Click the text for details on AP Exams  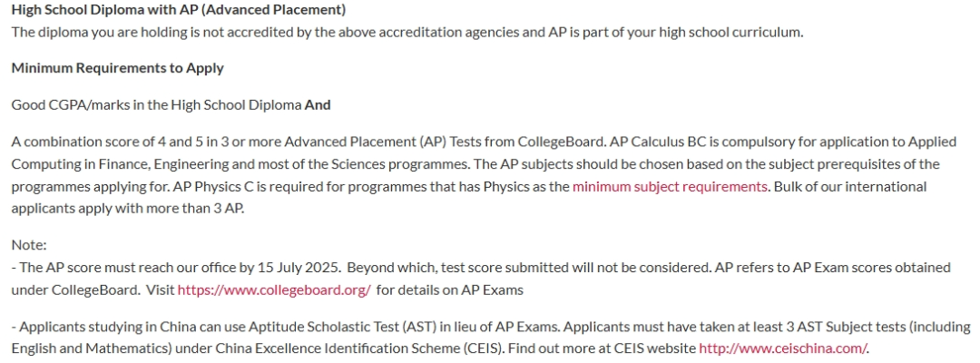[450, 289]
